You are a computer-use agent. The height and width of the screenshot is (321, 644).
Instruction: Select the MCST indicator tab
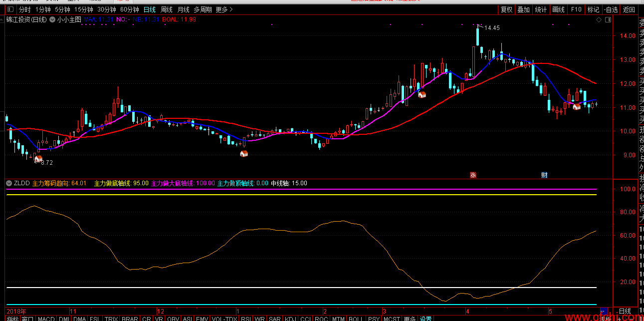coord(392,319)
